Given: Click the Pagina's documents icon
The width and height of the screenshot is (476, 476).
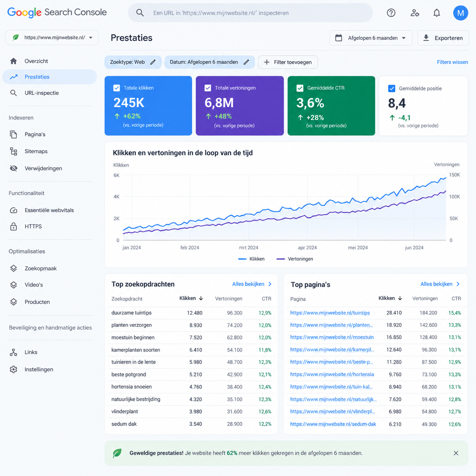Looking at the screenshot, I should [x=14, y=134].
